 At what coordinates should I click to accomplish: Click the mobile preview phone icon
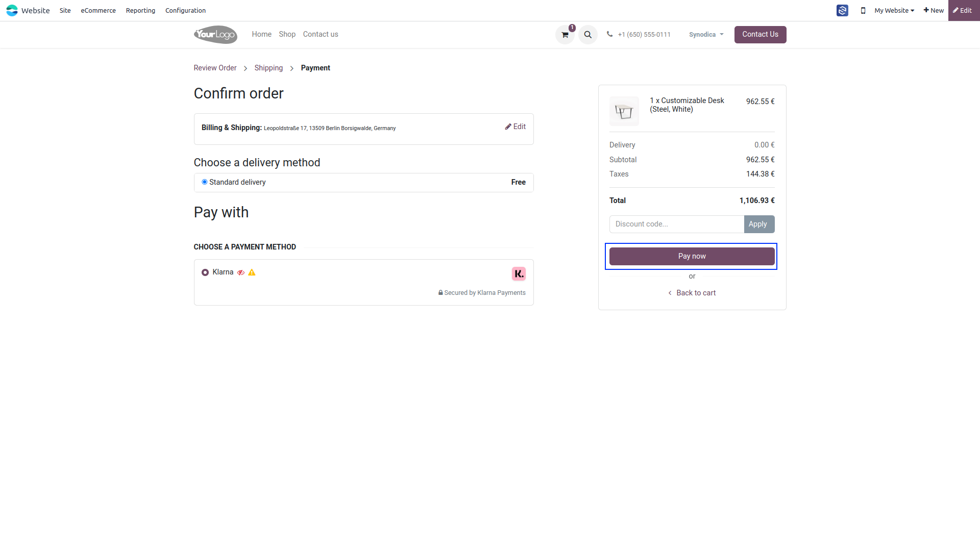[x=863, y=10]
